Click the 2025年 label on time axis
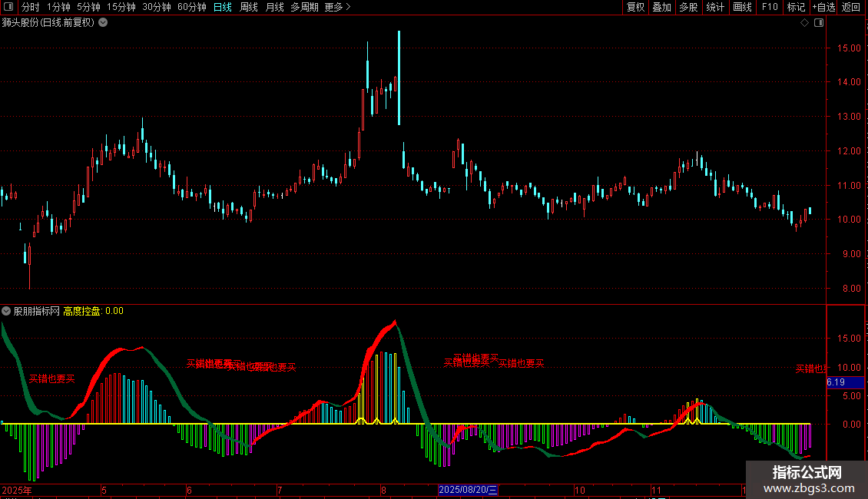Viewport: 868px width, 499px height. coord(17,490)
